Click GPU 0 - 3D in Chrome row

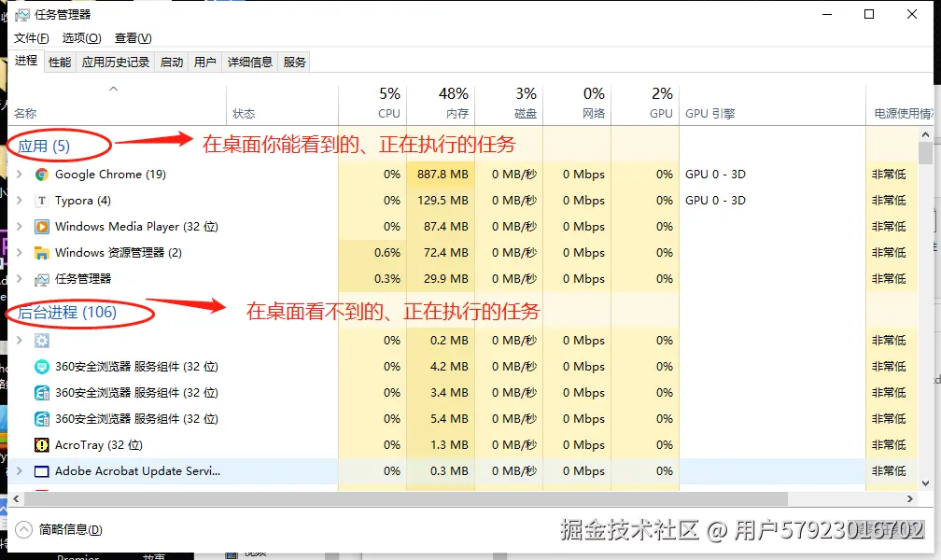pyautogui.click(x=715, y=174)
